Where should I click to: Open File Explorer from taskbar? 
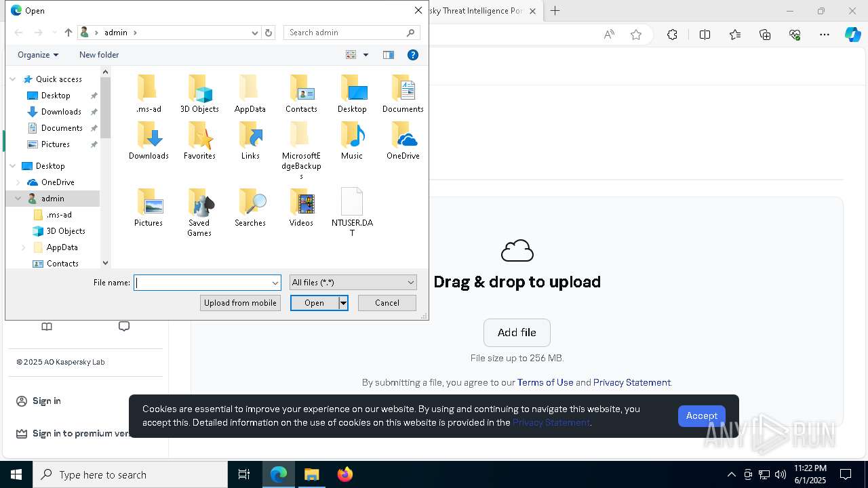pos(312,474)
